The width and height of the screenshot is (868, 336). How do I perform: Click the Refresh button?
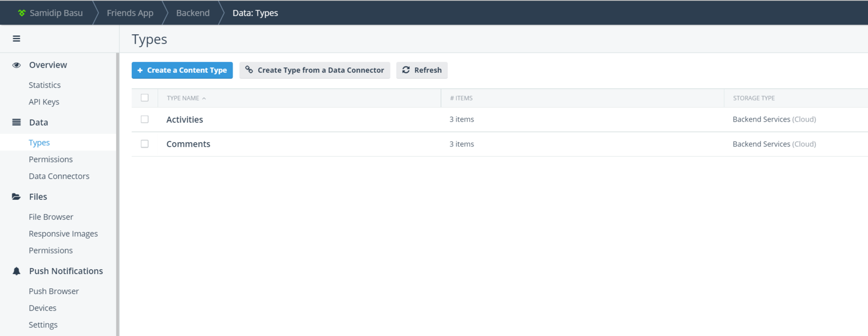coord(422,70)
